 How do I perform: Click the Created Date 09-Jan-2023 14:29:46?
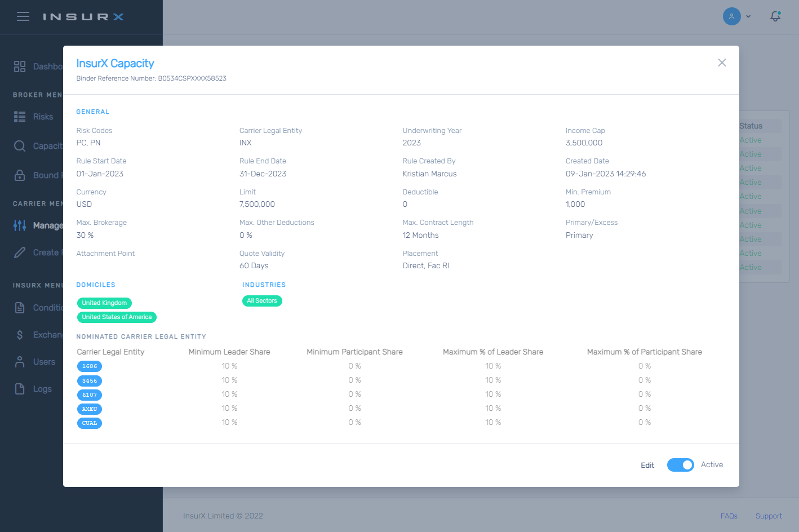[606, 174]
